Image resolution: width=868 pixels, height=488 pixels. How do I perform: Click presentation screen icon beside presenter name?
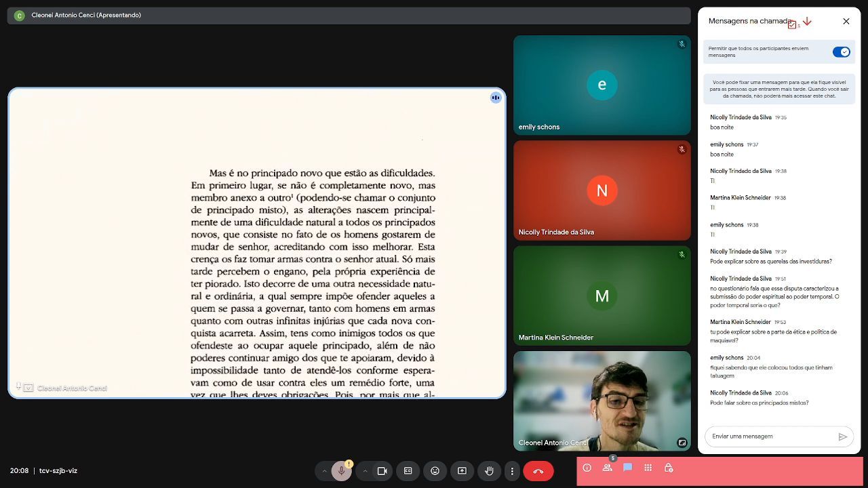pos(28,388)
